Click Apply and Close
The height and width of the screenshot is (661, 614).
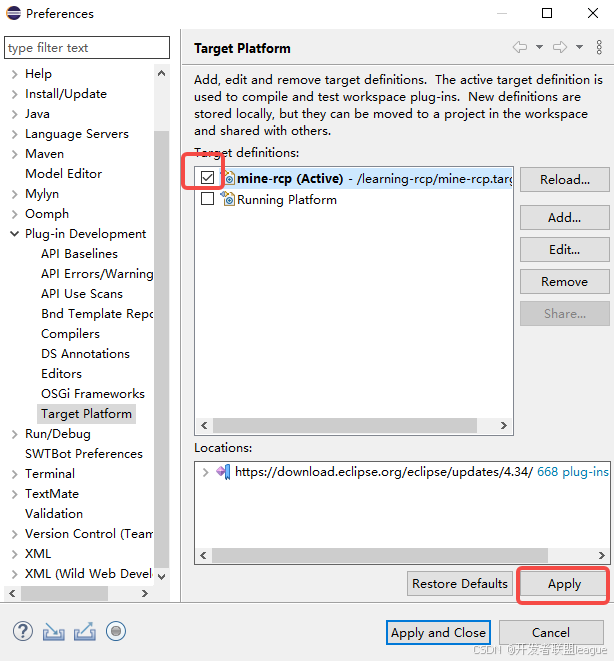click(438, 633)
